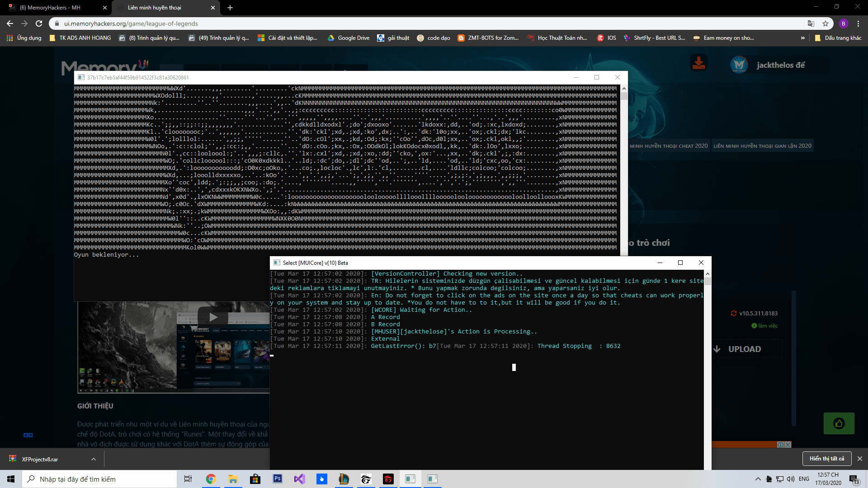Open Windows Start menu
Viewport: 868px width, 488px height.
tap(11, 479)
